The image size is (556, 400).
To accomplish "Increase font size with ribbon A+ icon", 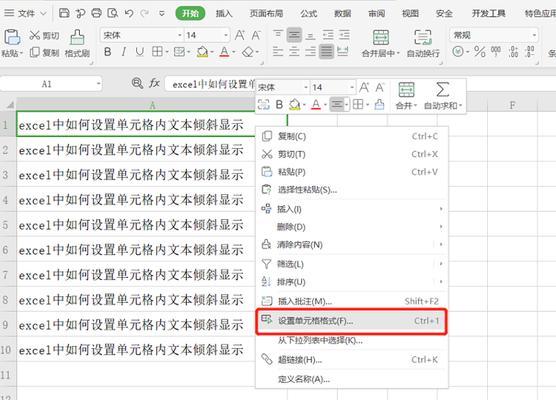I will click(240, 35).
